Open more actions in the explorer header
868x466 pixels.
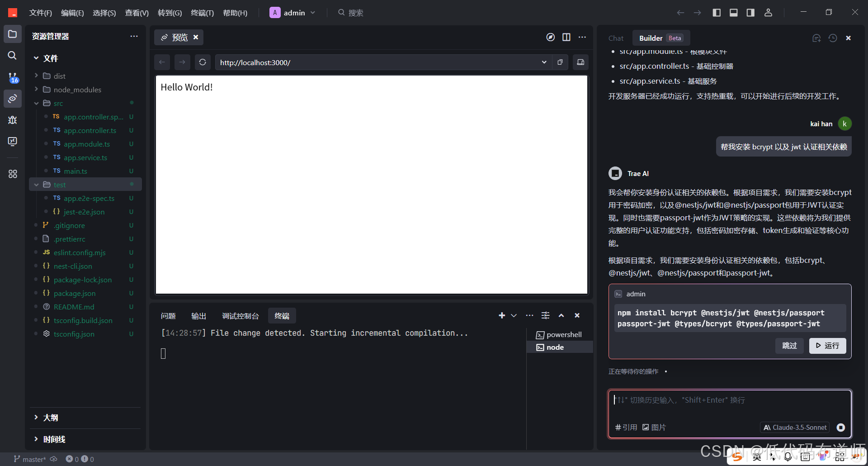134,36
